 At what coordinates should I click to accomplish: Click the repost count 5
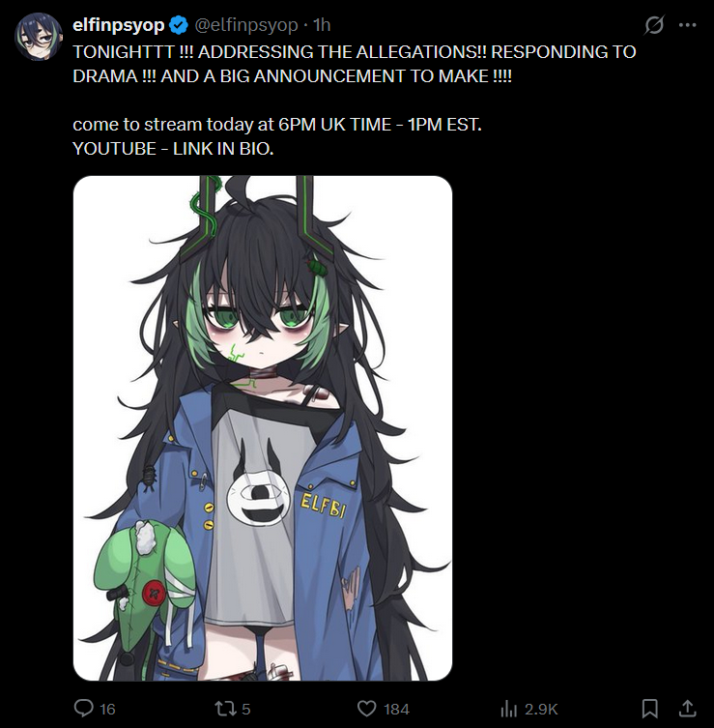245,709
